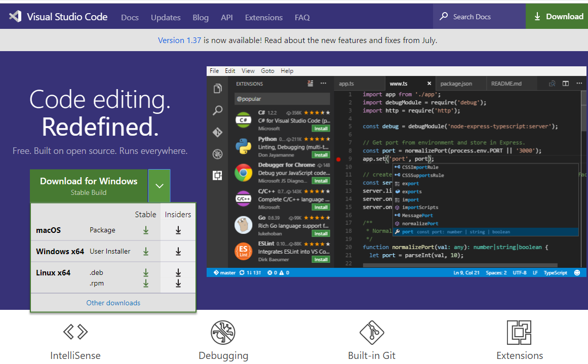The height and width of the screenshot is (364, 588).
Task: Expand the Download for Windows dropdown arrow
Action: click(x=159, y=185)
